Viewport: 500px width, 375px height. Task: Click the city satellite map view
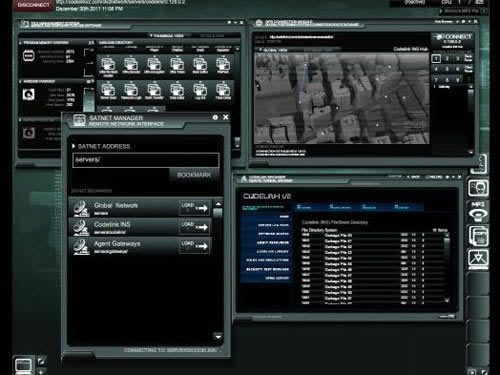[x=342, y=98]
